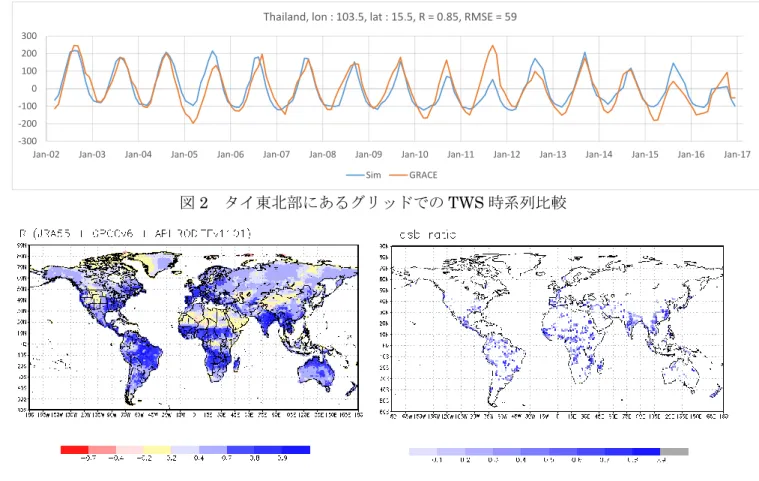This screenshot has width=759, height=481.
Task: Click the -100 y-axis label
Action: 28,106
